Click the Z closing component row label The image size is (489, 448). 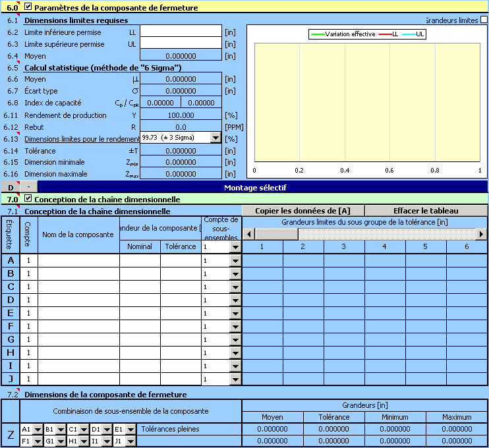click(x=11, y=435)
